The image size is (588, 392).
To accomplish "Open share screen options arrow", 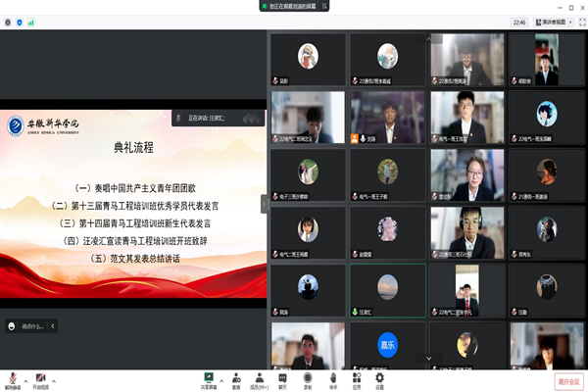I will click(x=220, y=376).
